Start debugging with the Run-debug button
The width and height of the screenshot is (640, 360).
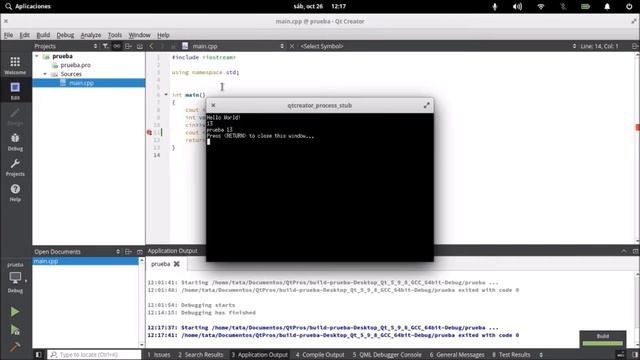(x=15, y=330)
